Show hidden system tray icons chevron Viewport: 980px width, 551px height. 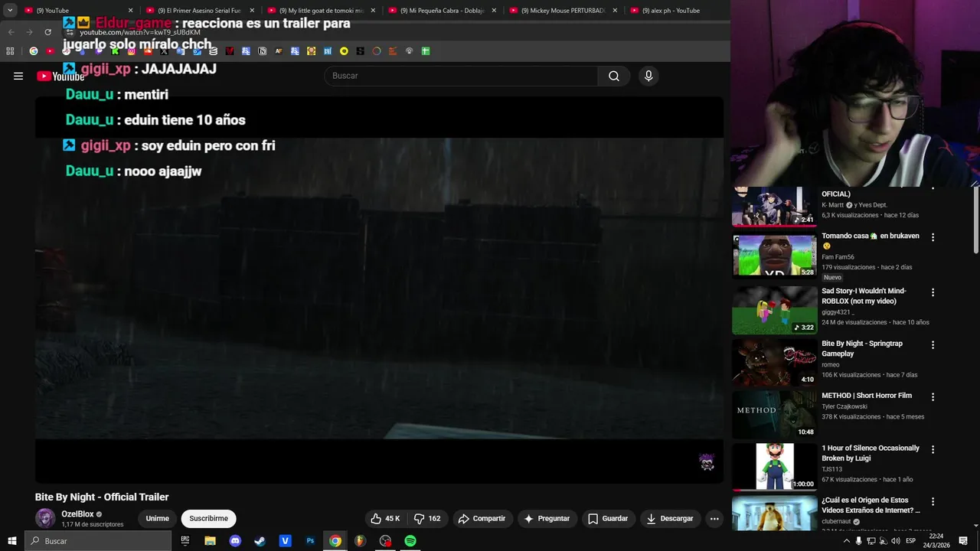pyautogui.click(x=846, y=541)
